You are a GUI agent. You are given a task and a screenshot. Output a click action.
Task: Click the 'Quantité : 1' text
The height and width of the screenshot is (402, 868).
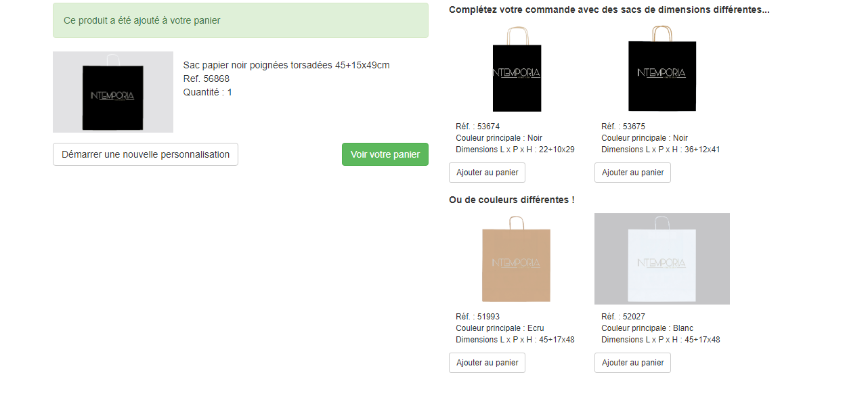point(207,92)
